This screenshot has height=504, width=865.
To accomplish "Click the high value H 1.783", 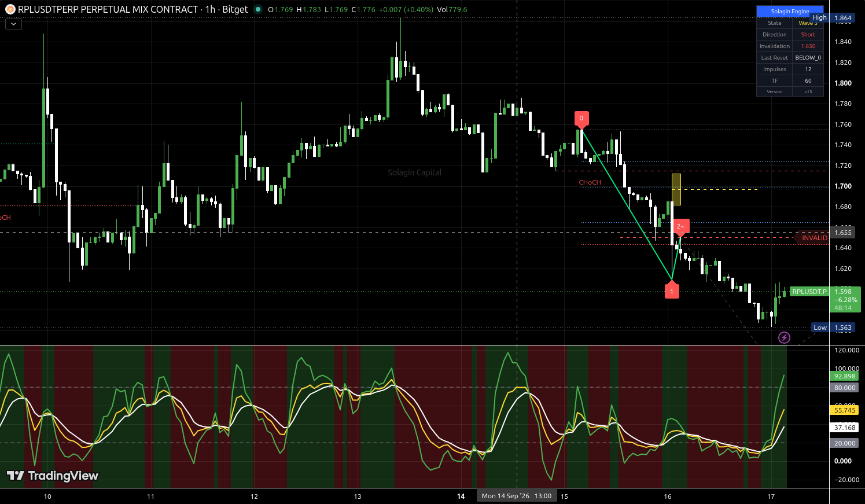I will (x=308, y=9).
